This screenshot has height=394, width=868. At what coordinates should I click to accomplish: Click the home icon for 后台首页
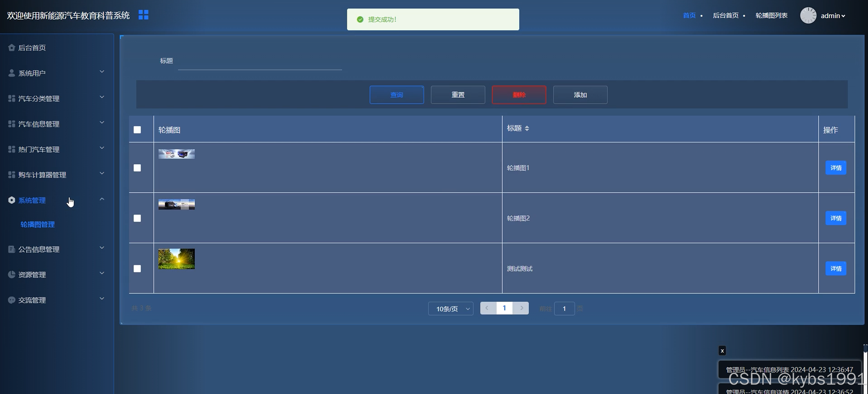point(11,48)
